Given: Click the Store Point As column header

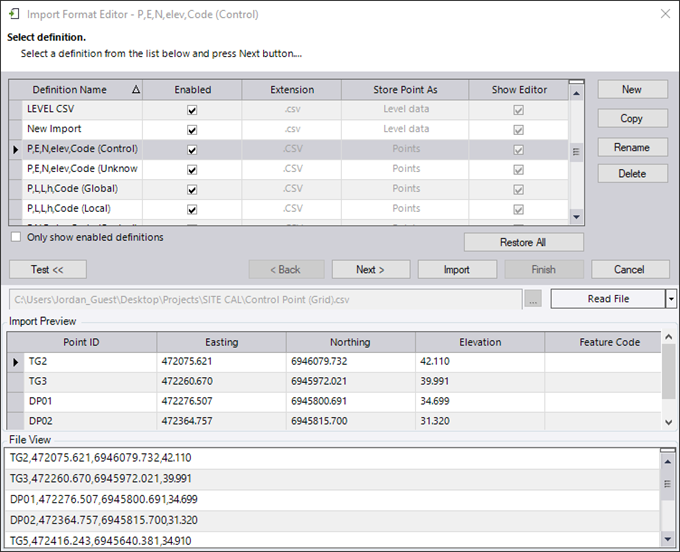Looking at the screenshot, I should coord(405,90).
